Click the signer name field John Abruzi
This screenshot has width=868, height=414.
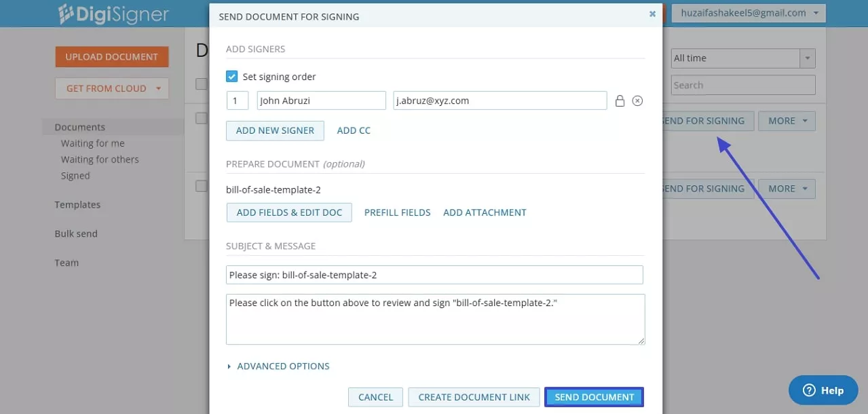pos(321,100)
